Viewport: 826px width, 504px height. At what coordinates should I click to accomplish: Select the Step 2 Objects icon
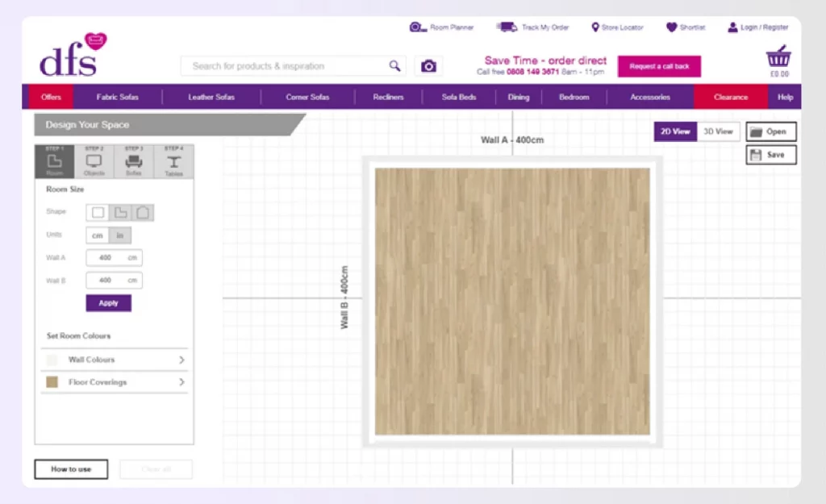point(94,161)
